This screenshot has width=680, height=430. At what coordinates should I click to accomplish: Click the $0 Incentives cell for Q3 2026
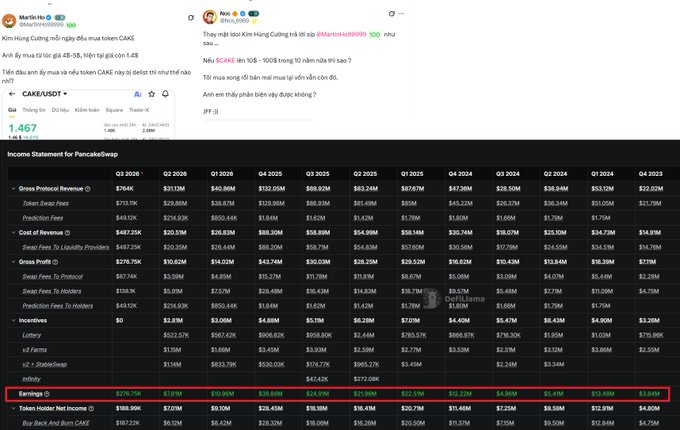coord(119,320)
